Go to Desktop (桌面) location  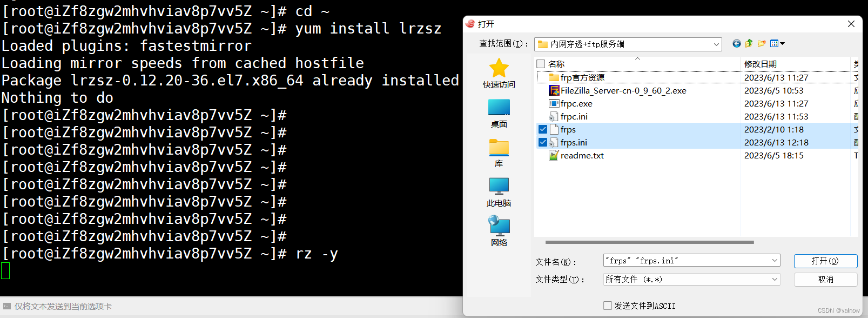pos(499,108)
